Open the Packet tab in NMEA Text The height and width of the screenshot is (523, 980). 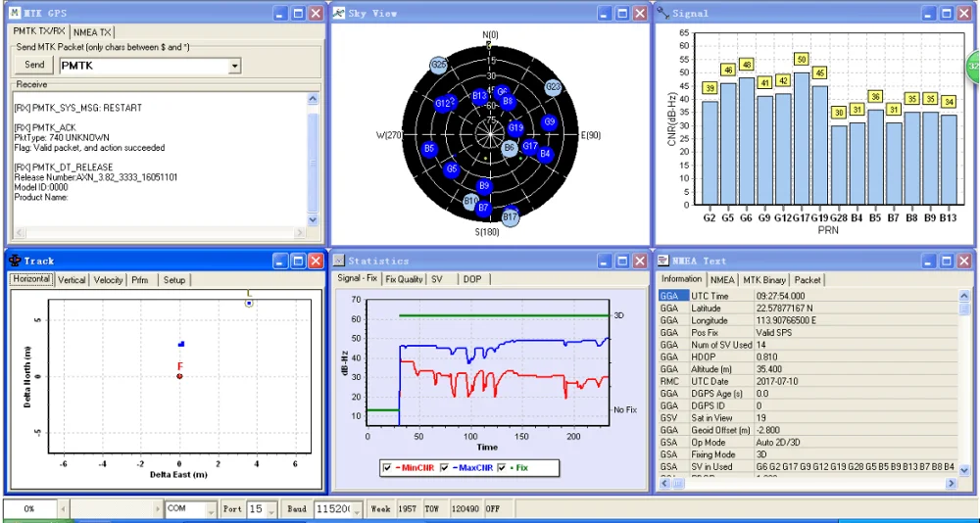point(808,280)
